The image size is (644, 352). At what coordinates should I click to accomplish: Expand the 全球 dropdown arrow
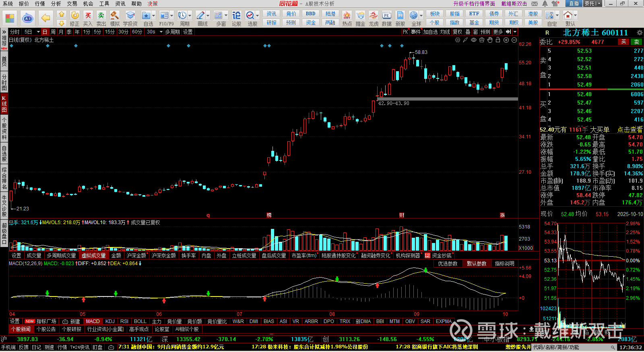[x=421, y=15]
